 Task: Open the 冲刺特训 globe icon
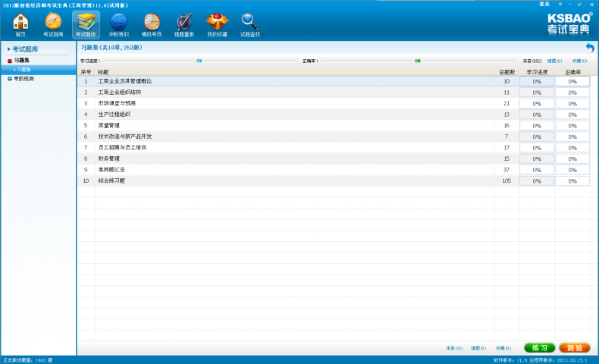118,24
